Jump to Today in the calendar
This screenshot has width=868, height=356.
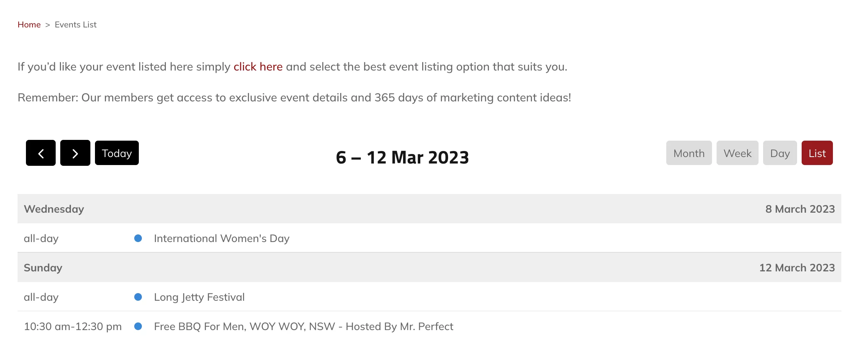117,153
